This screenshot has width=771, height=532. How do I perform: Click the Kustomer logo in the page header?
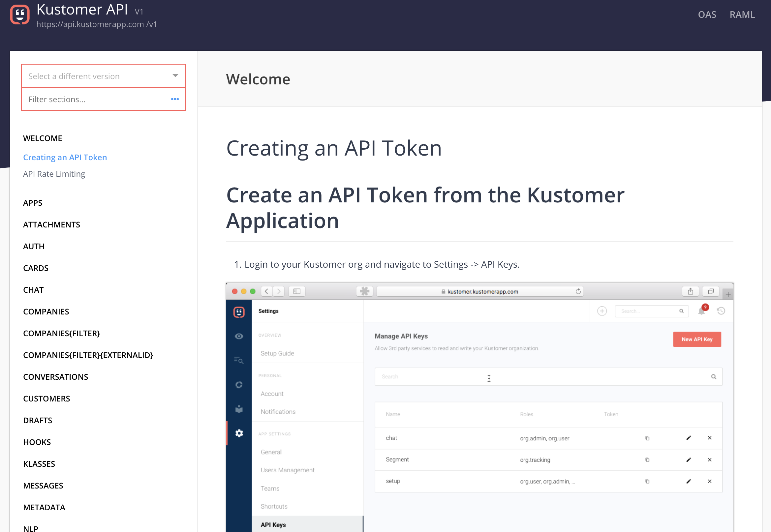pos(20,15)
